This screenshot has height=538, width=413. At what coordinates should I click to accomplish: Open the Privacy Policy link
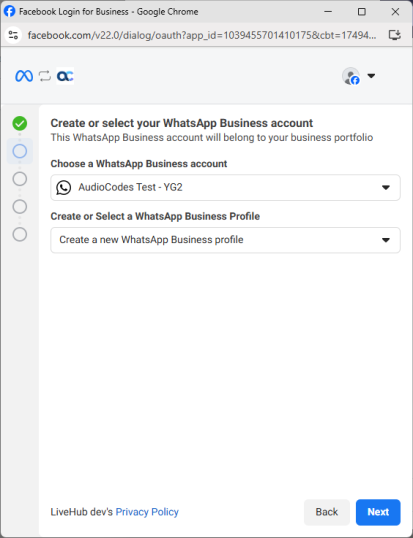[x=147, y=512]
